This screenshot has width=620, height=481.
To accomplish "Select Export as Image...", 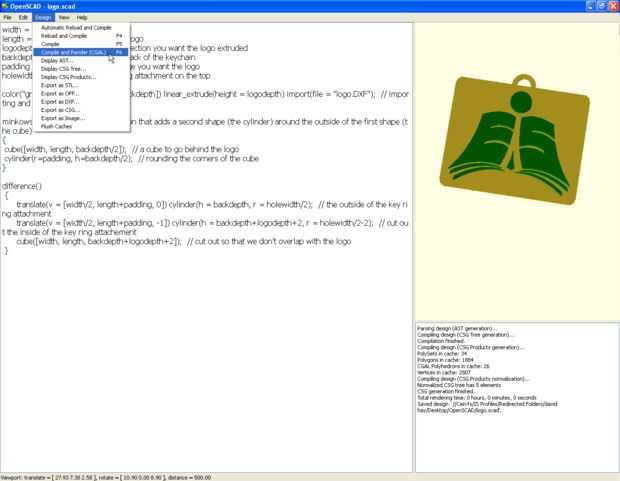I will point(81,118).
